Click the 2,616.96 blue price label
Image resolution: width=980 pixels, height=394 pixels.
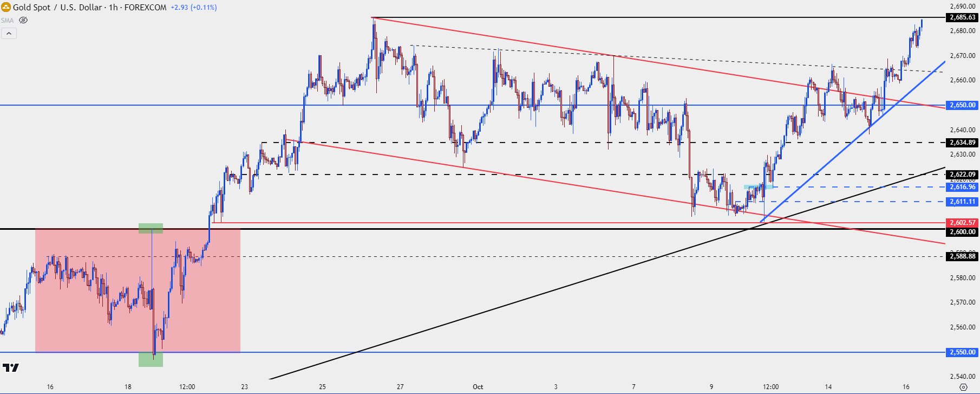coord(962,187)
